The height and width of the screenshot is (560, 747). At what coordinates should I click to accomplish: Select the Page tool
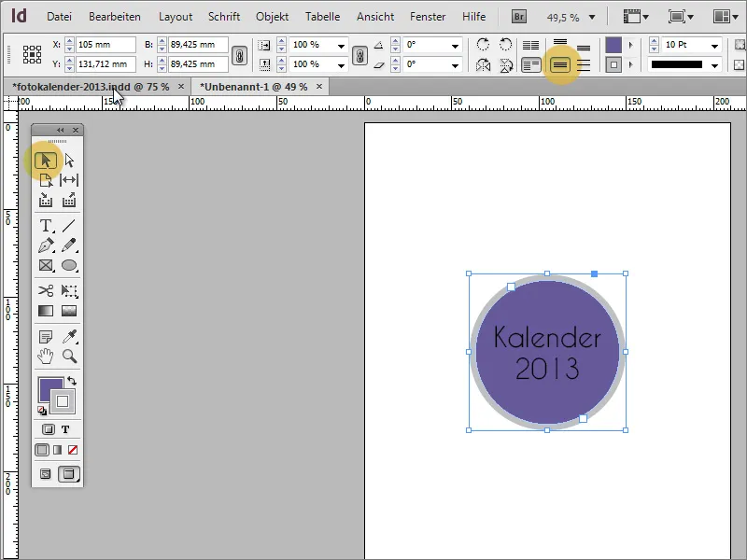click(46, 180)
